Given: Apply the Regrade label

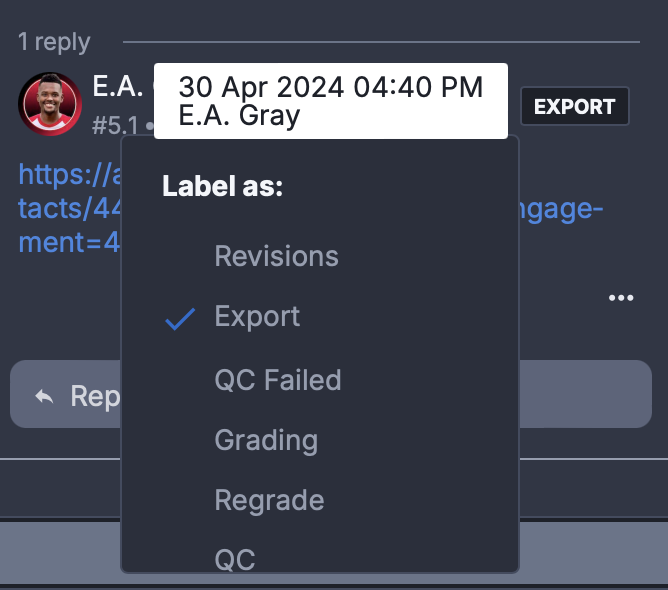Looking at the screenshot, I should tap(269, 500).
